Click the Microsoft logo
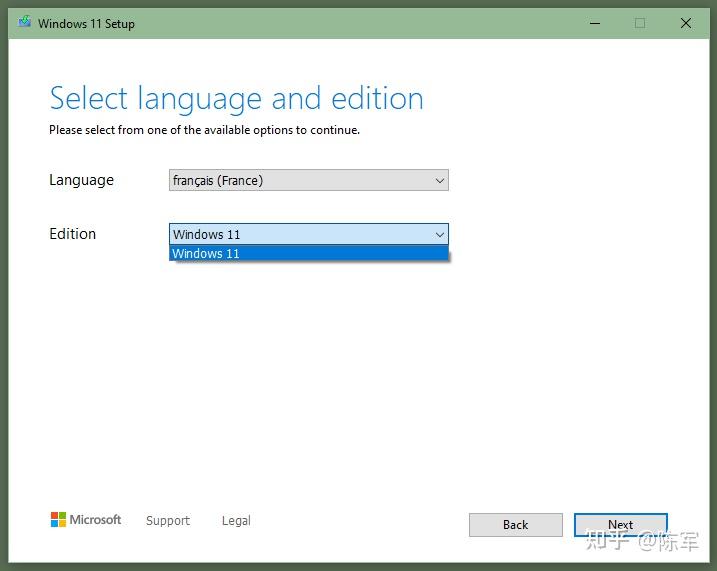This screenshot has height=571, width=717. tap(86, 519)
